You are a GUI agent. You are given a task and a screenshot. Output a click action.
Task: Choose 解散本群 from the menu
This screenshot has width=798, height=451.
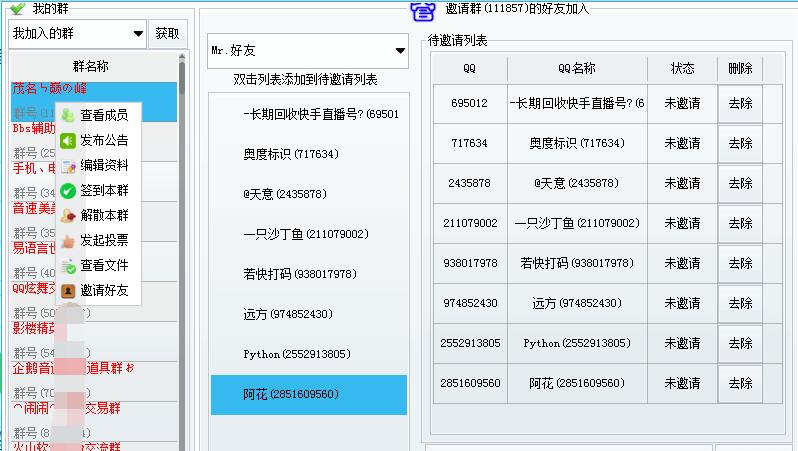(x=98, y=216)
